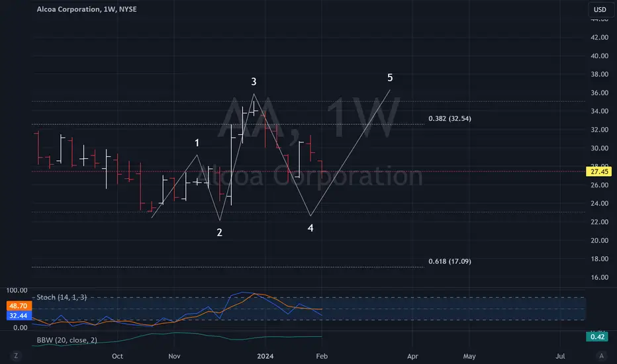
Task: Select Elliott wave label 3
Action: (x=254, y=81)
